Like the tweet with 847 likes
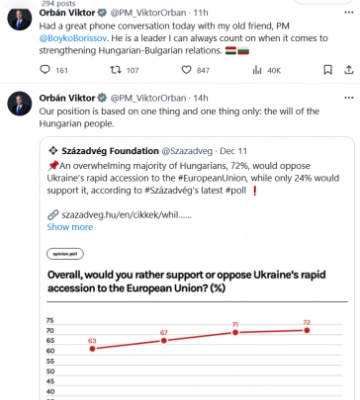 coord(195,70)
